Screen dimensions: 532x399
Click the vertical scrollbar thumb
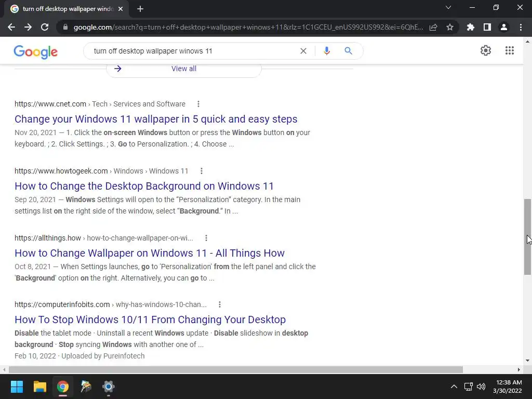coord(527,237)
